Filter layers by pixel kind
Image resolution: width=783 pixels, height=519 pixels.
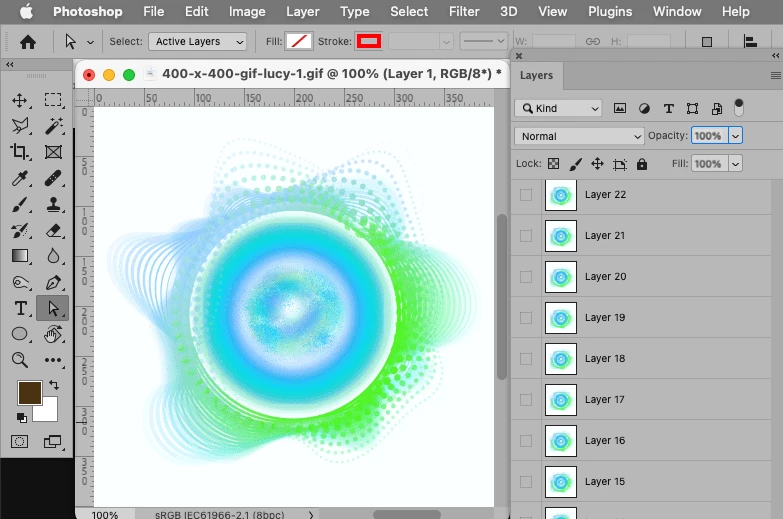click(x=620, y=108)
